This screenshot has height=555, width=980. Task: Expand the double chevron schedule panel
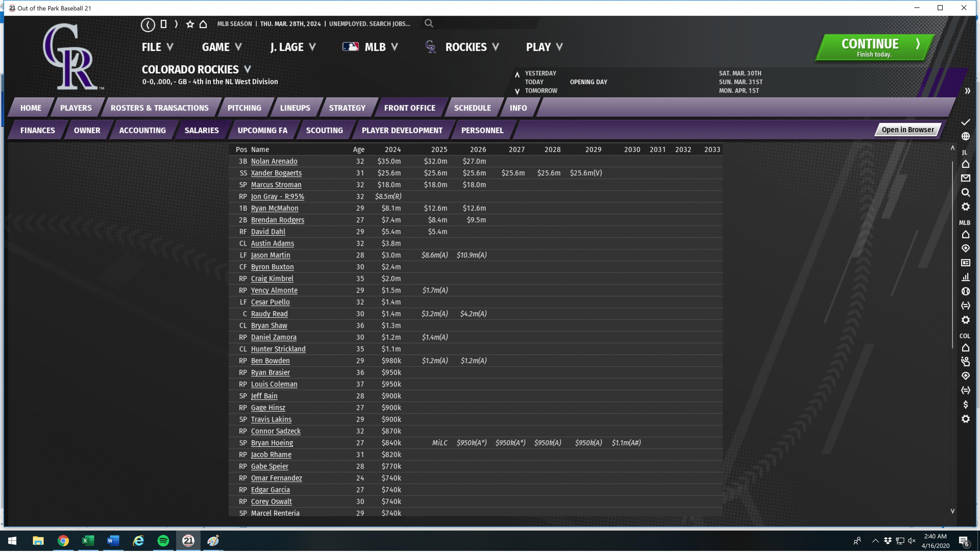pyautogui.click(x=967, y=91)
